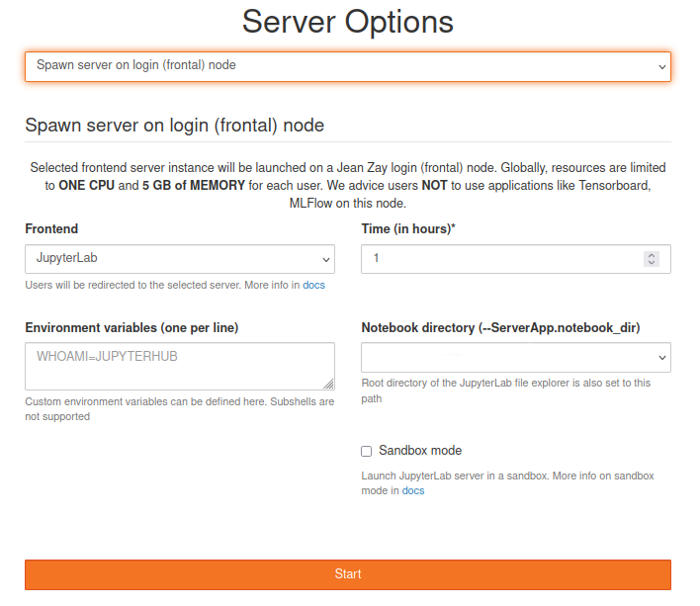Enable the Sandbox mode checkbox
The width and height of the screenshot is (700, 606).
click(367, 451)
